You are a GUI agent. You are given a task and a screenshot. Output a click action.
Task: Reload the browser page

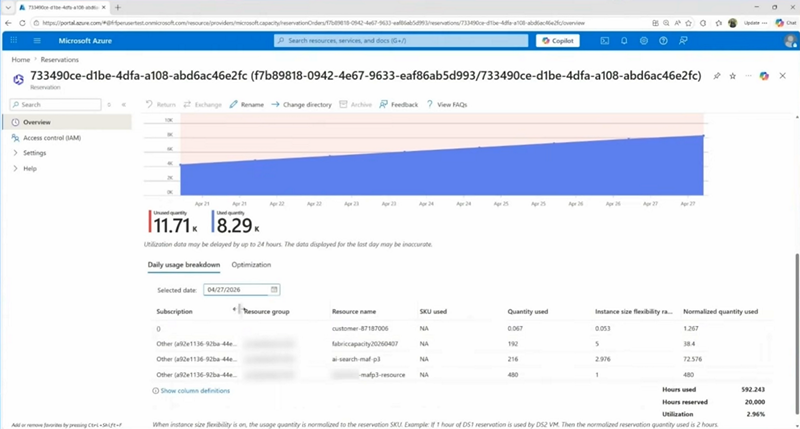tap(22, 23)
